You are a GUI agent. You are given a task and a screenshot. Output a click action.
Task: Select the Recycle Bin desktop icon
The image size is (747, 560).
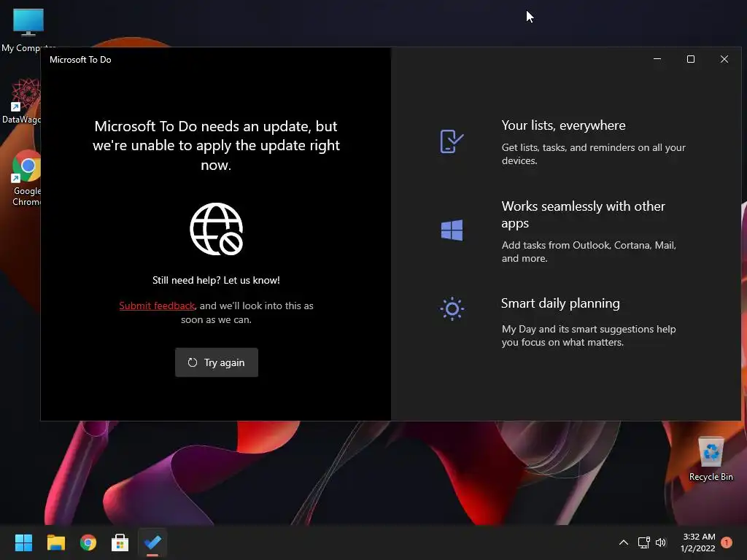(x=711, y=459)
